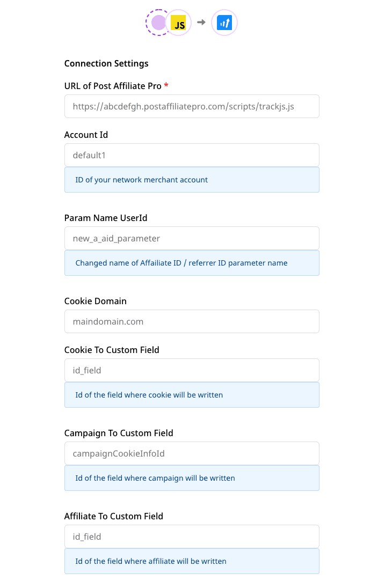Image resolution: width=378 pixels, height=588 pixels.
Task: Click the Param Name UserId input field
Action: (192, 238)
